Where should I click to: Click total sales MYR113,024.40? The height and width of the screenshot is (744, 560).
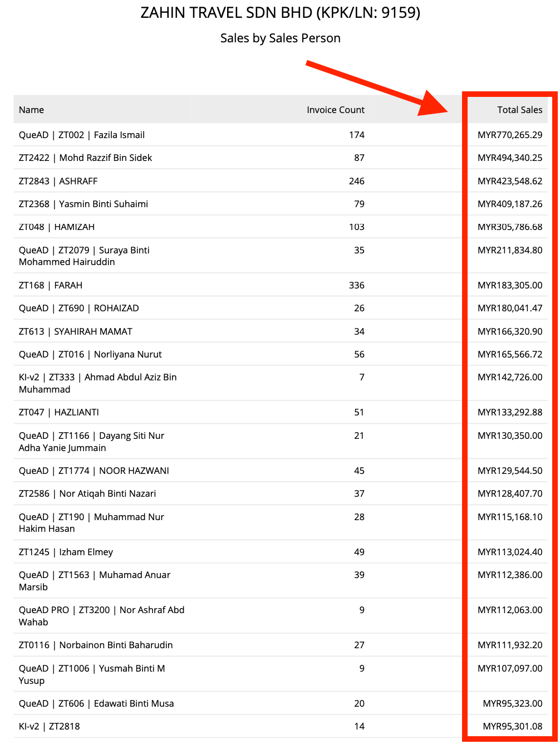510,552
